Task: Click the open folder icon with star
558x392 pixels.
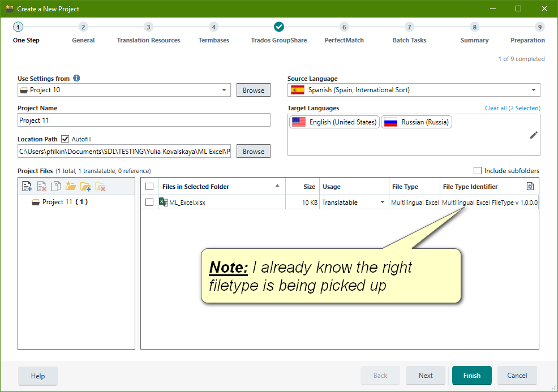Action: 71,186
